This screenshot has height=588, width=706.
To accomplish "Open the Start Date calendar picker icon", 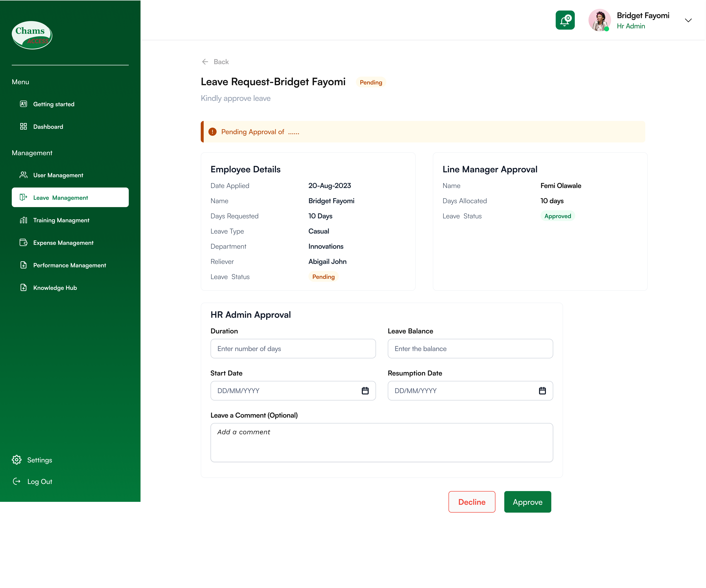I will click(x=365, y=391).
